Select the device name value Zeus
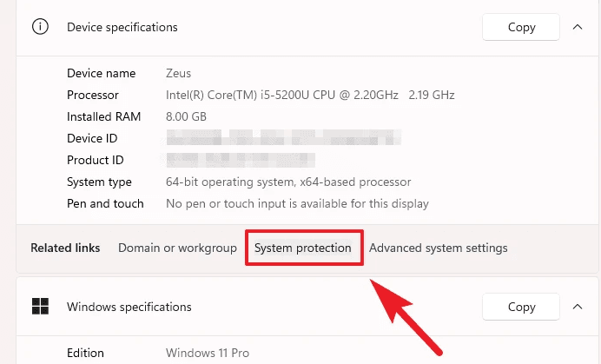 click(178, 73)
